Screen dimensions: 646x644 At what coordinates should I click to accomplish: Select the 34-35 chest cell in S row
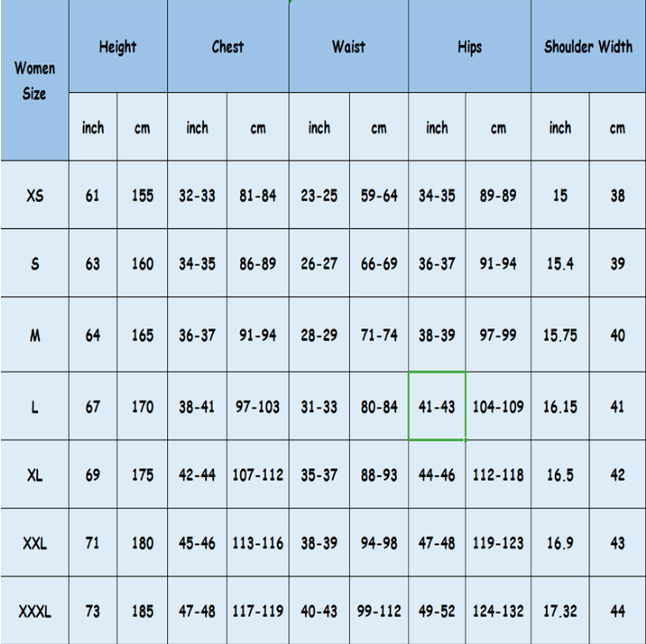click(197, 264)
